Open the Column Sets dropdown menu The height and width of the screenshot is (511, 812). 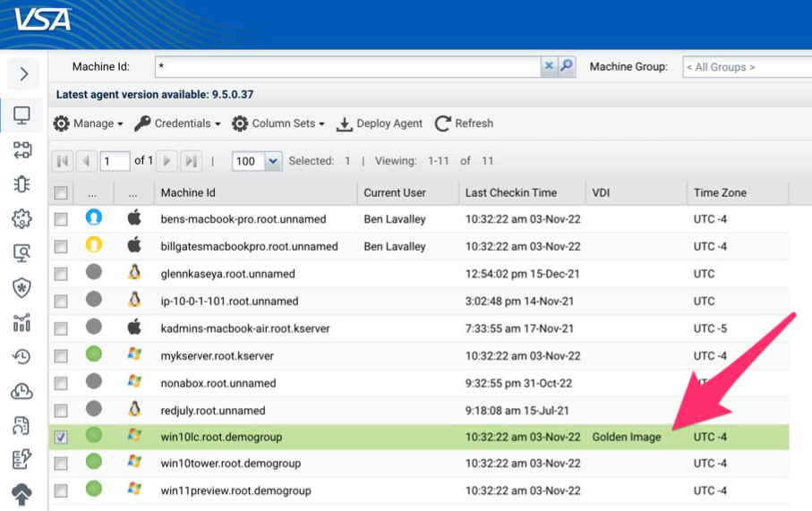coord(278,123)
